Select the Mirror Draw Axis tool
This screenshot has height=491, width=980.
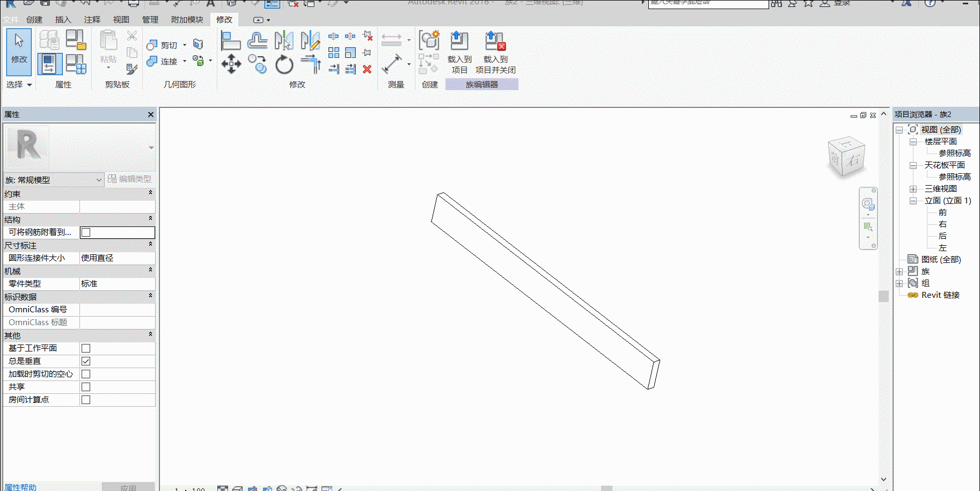click(310, 41)
